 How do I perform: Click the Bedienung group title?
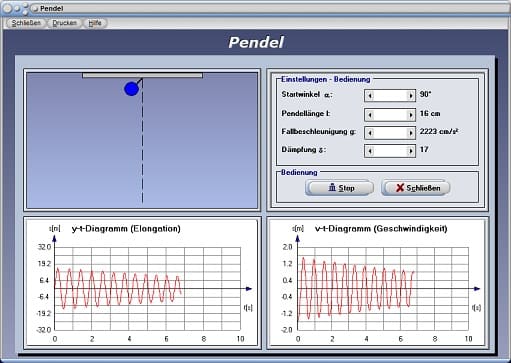click(299, 172)
